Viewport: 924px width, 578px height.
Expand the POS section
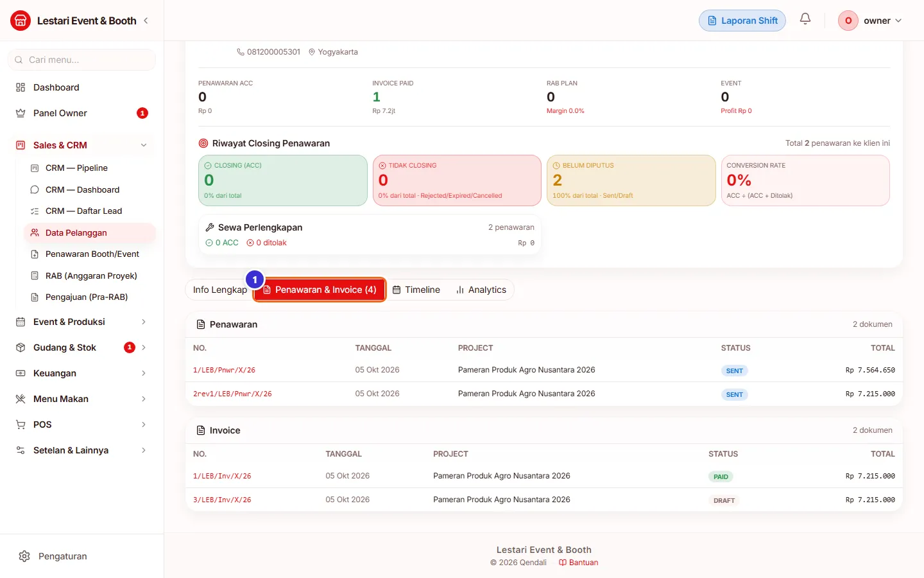point(81,425)
